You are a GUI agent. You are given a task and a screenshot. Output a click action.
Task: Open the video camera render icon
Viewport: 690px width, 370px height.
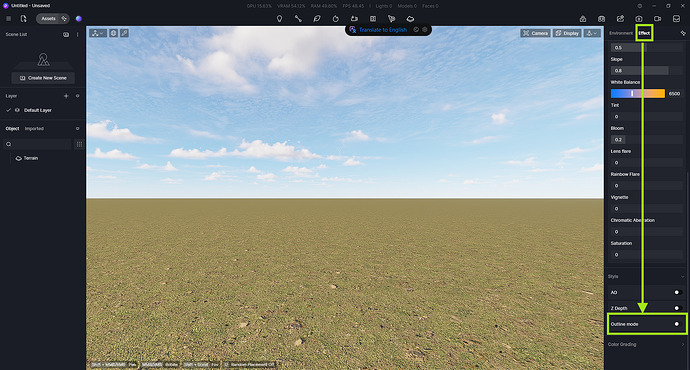657,19
